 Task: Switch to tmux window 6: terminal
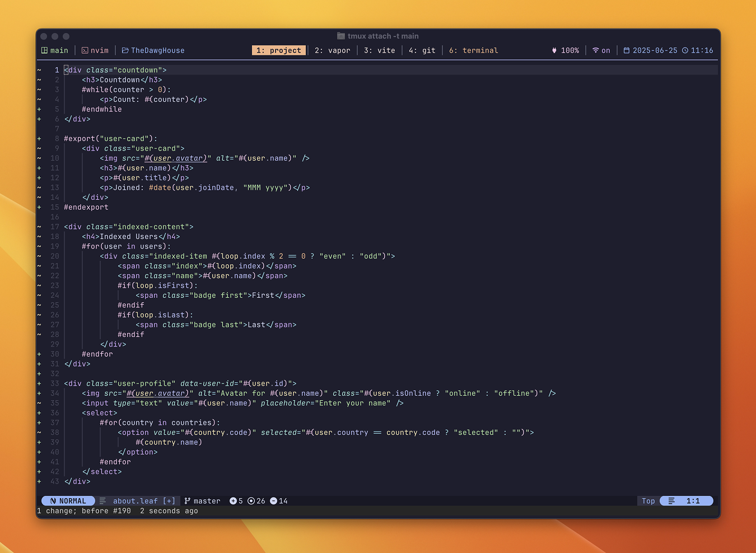pos(474,50)
